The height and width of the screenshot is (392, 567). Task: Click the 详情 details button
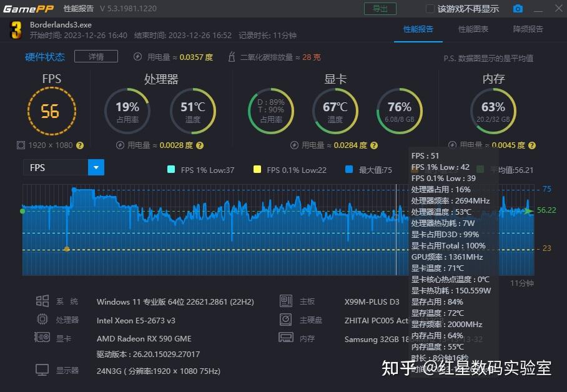click(x=96, y=56)
